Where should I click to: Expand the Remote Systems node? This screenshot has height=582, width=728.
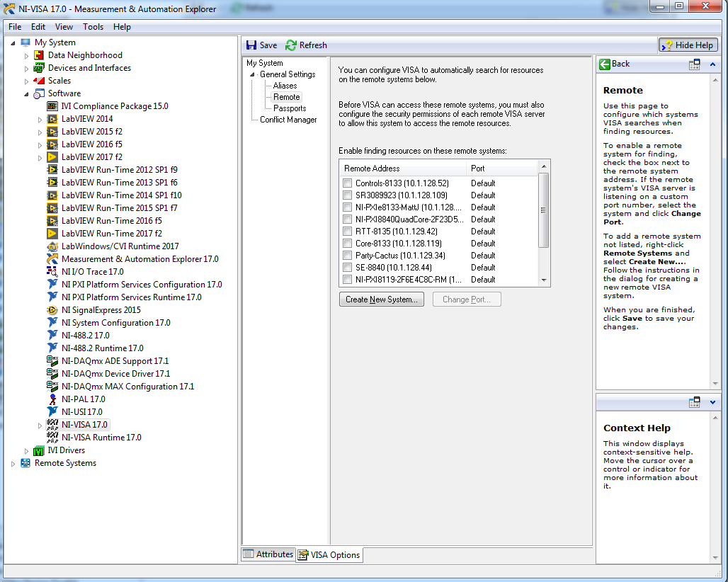point(13,464)
